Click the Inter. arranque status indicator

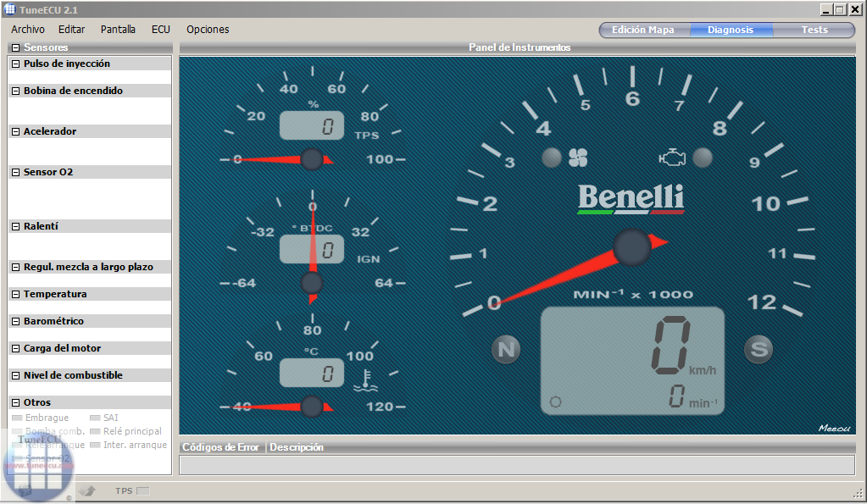pyautogui.click(x=95, y=445)
